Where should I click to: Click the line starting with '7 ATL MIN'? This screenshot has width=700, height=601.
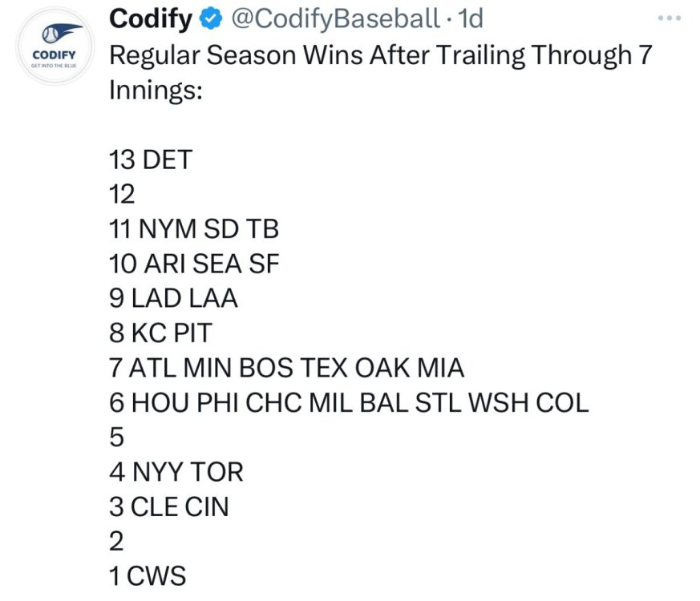coord(286,368)
